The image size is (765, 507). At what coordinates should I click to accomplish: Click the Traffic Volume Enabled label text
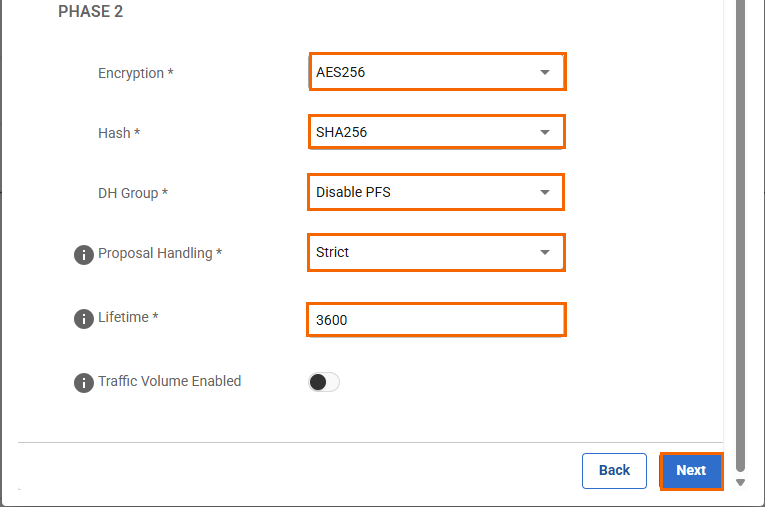click(x=169, y=381)
